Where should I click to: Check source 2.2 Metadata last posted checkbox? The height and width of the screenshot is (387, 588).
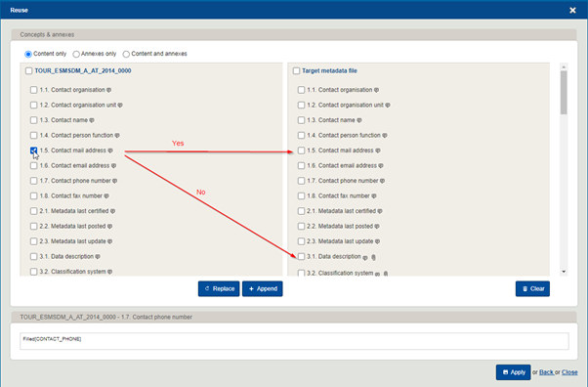click(34, 227)
